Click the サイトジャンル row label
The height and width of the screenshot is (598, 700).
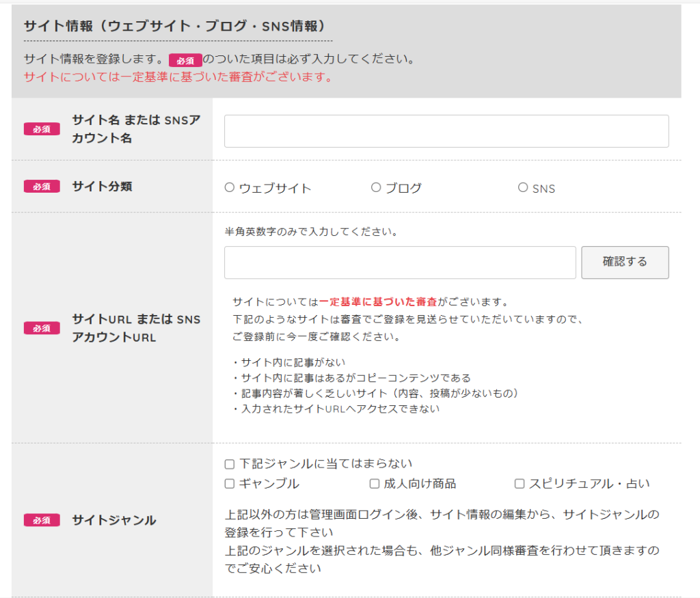(114, 521)
